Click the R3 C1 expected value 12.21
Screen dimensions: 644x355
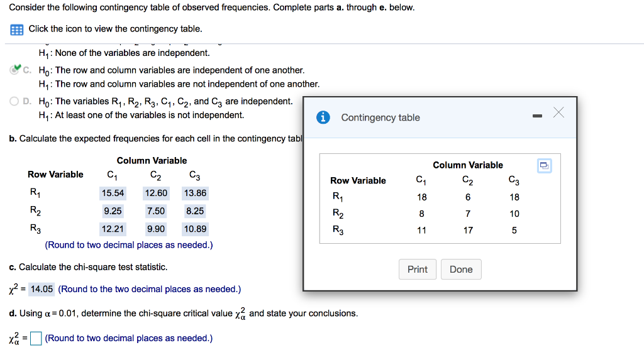pyautogui.click(x=113, y=229)
